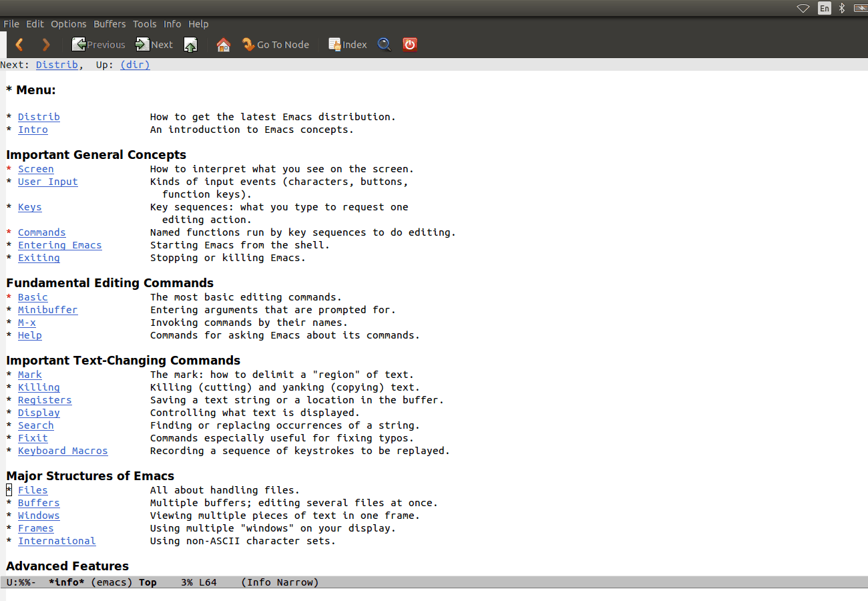868x601 pixels.
Task: Click the 'Fundamental Editing Commands' heading
Action: (110, 283)
